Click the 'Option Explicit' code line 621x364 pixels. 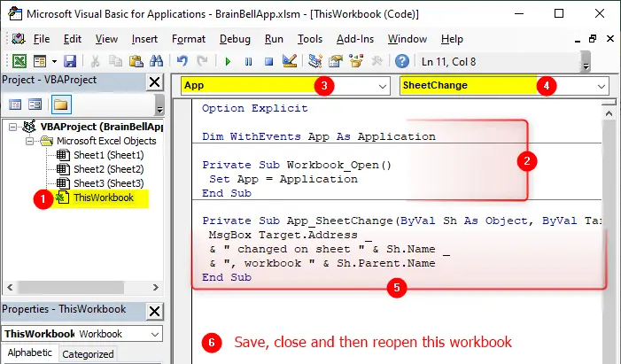[x=254, y=108]
